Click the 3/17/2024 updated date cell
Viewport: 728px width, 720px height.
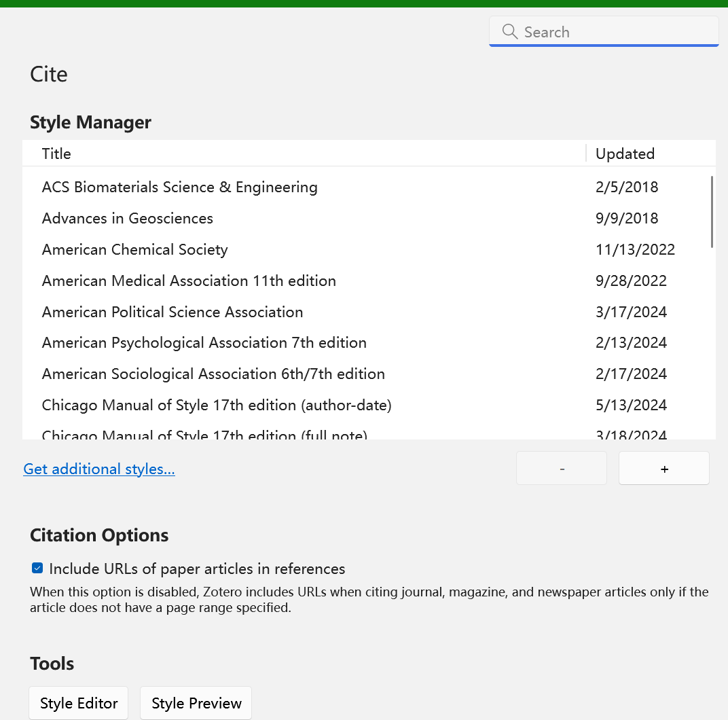pos(631,312)
